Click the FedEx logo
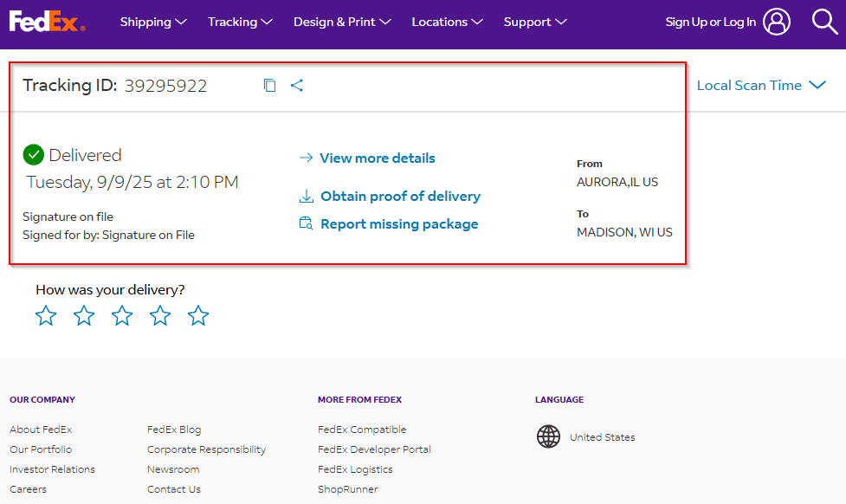The width and height of the screenshot is (846, 504). click(47, 22)
